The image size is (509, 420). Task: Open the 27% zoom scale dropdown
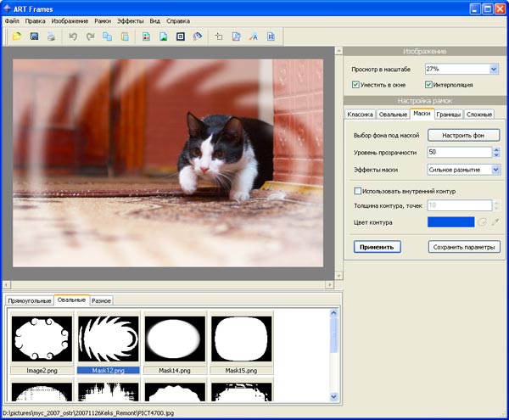click(x=494, y=69)
